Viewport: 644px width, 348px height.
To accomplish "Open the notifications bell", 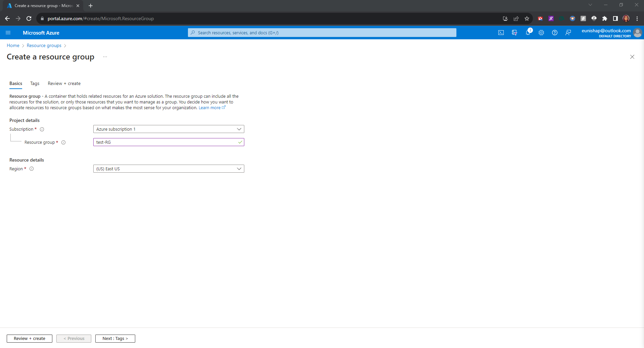I will click(x=528, y=33).
